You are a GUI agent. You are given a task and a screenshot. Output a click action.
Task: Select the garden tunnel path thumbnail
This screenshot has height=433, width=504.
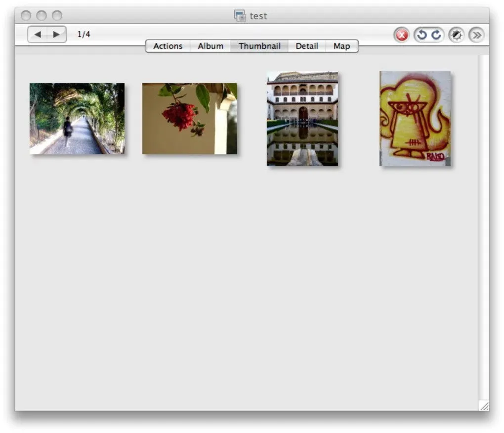77,119
